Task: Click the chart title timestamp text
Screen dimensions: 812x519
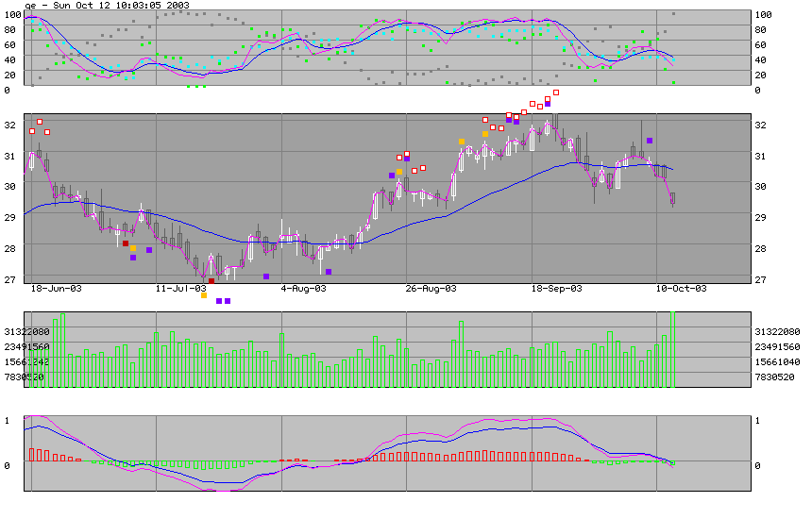Action: [x=109, y=6]
